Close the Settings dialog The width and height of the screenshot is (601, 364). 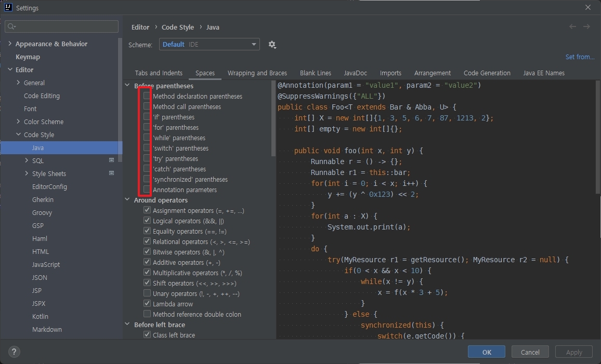coord(588,7)
